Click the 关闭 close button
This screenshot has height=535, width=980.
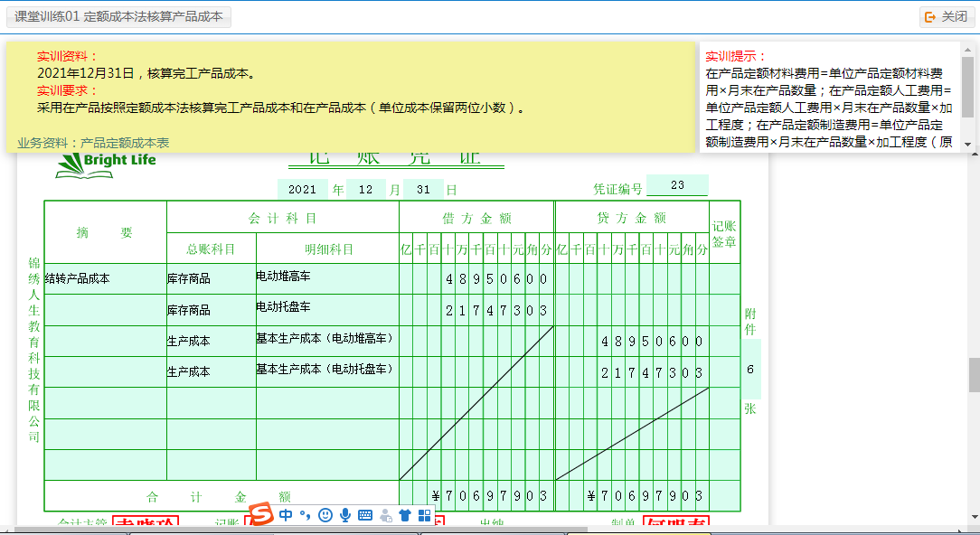[x=947, y=17]
